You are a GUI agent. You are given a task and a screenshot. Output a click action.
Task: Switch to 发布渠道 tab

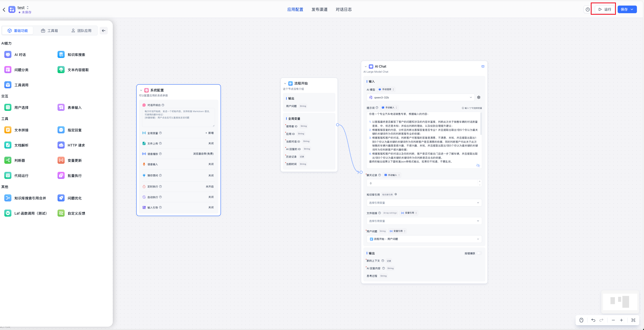[320, 10]
